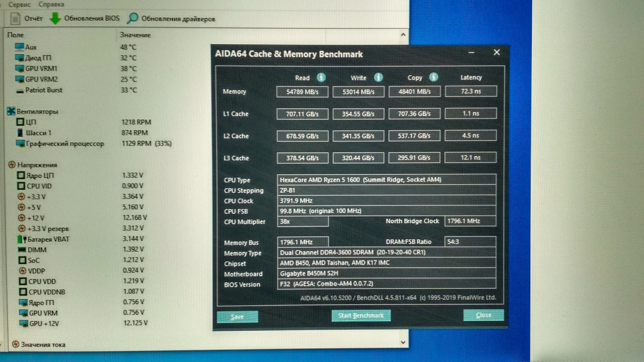Image resolution: width=644 pixels, height=362 pixels.
Task: Click the Write info icon
Action: (x=378, y=77)
